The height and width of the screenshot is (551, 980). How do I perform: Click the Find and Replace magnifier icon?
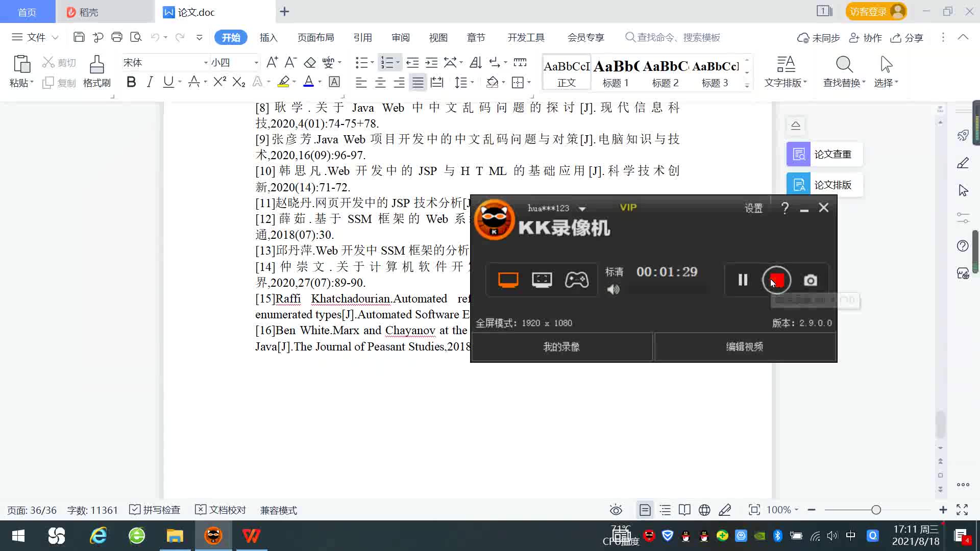(844, 65)
